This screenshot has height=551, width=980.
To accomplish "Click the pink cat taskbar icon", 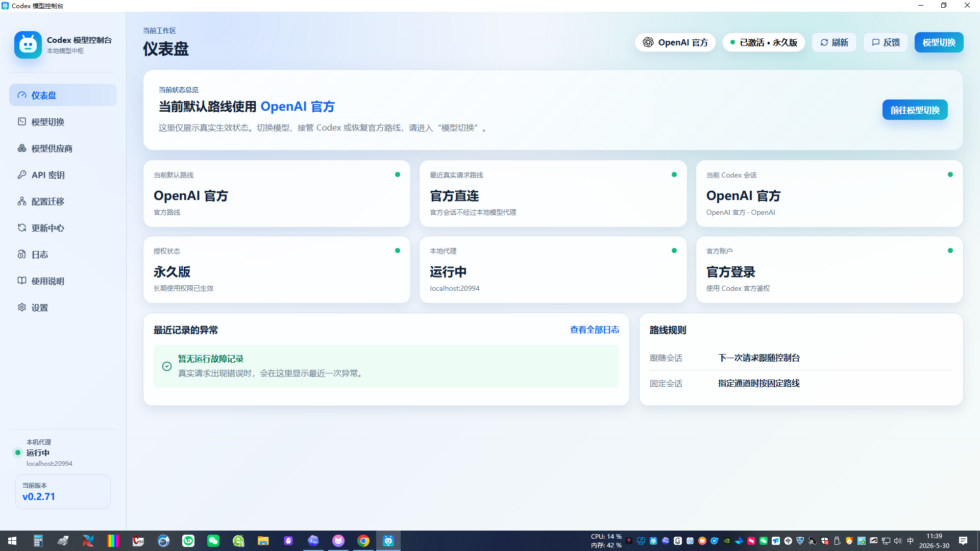I will tap(338, 541).
